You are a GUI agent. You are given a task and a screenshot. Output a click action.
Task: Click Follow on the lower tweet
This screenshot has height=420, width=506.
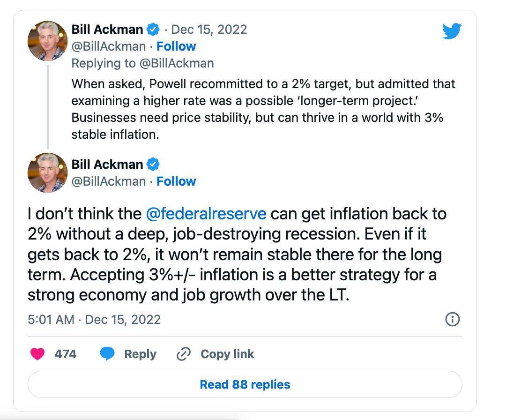click(x=176, y=181)
